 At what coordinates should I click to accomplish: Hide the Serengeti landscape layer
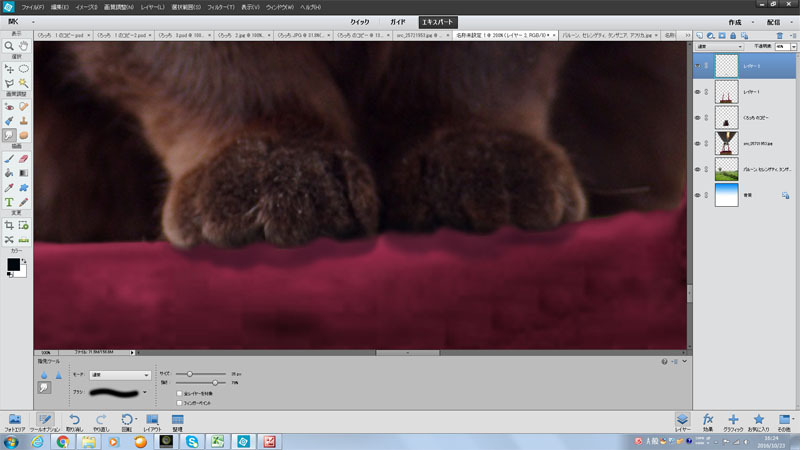pos(697,169)
